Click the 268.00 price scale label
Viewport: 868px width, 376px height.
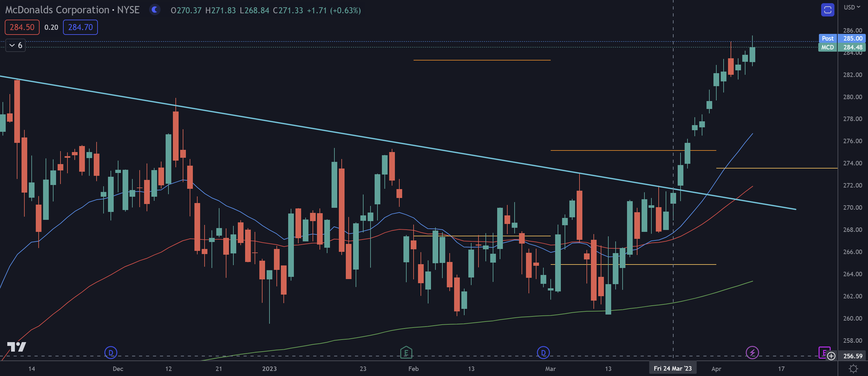pyautogui.click(x=852, y=229)
